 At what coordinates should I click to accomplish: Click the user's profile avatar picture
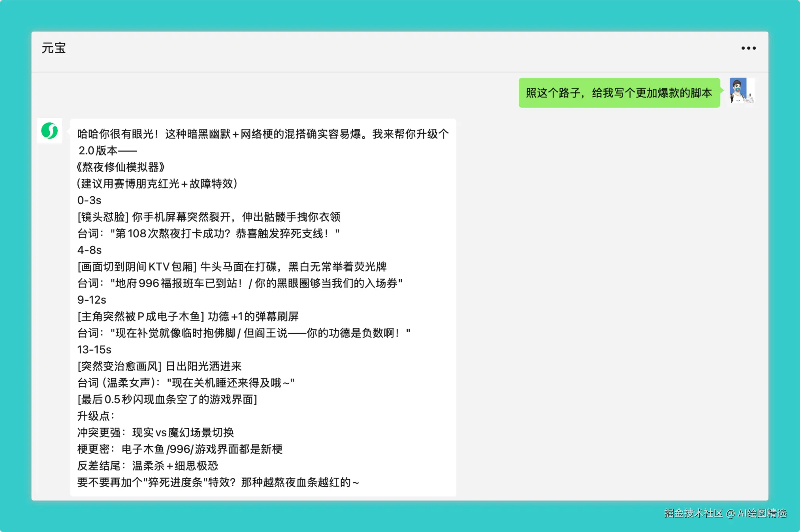tap(742, 91)
